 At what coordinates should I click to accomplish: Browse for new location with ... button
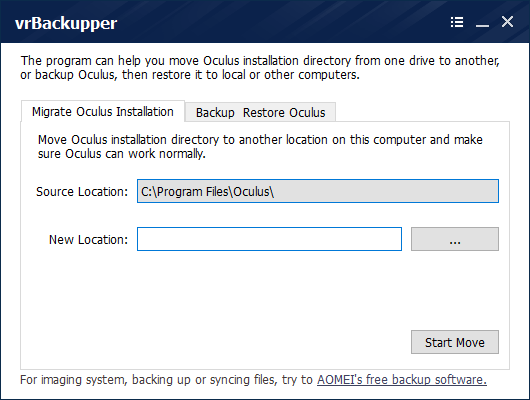pyautogui.click(x=455, y=239)
